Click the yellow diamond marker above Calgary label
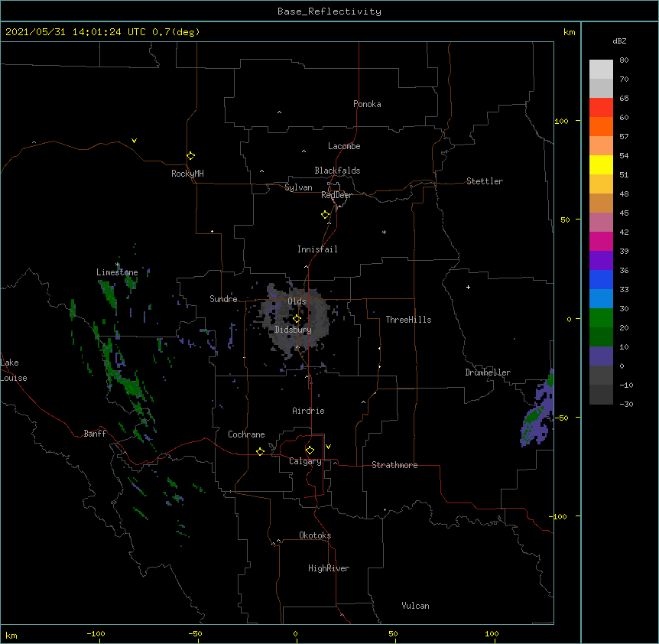 pos(310,450)
